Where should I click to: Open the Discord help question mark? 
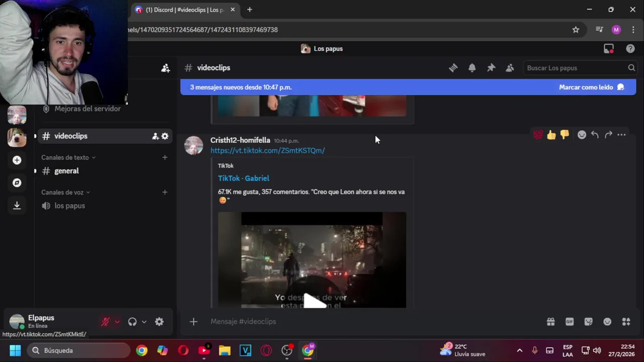click(630, 49)
